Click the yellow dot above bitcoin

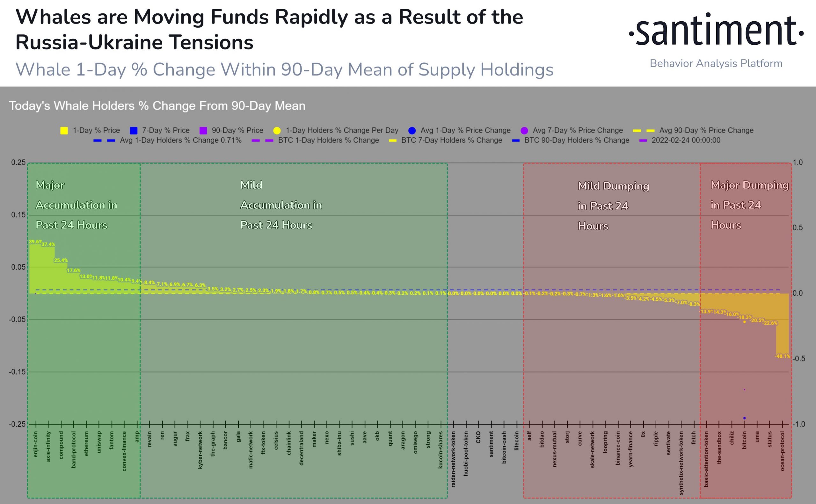(744, 322)
